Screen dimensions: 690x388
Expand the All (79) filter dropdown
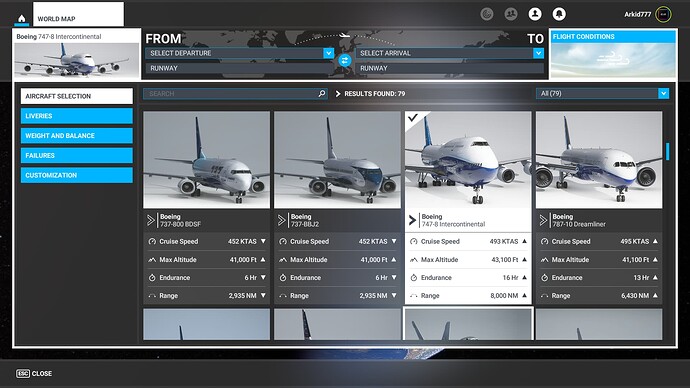click(602, 93)
